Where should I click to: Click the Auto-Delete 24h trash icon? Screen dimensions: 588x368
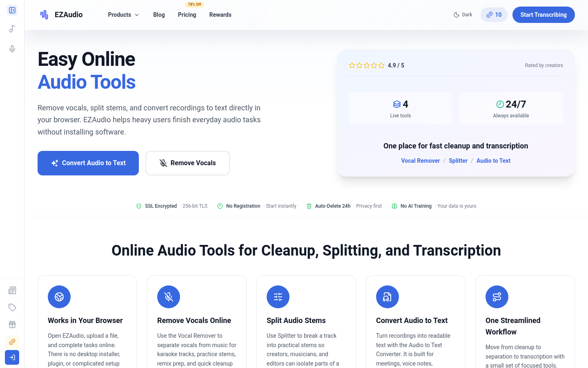(309, 206)
